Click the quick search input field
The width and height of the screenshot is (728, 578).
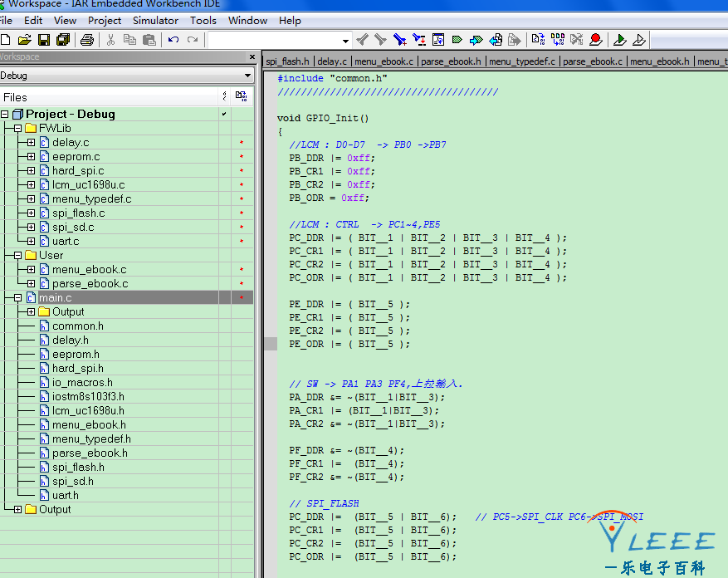pos(274,40)
